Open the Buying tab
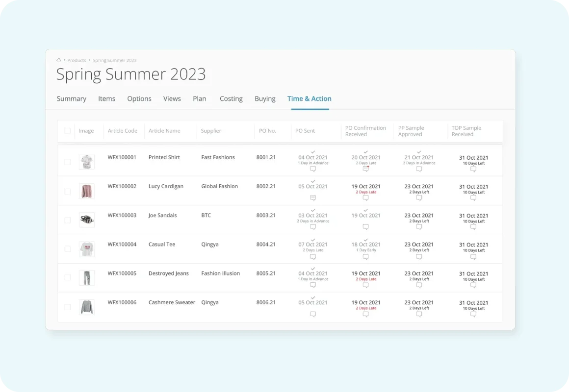 click(265, 98)
